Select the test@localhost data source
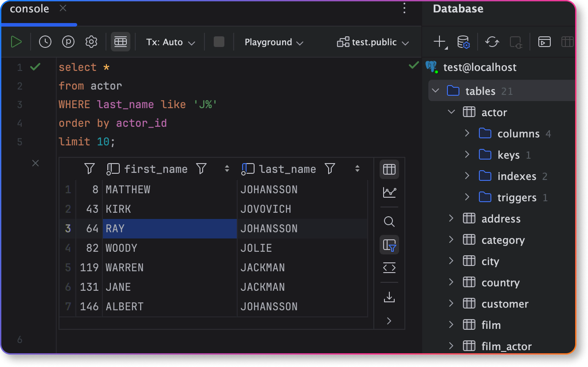588x367 pixels. pos(480,67)
